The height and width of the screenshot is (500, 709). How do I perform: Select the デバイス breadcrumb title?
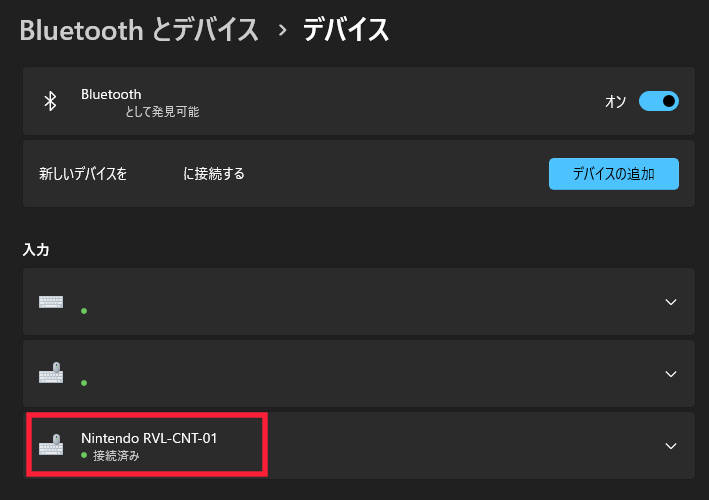(346, 30)
